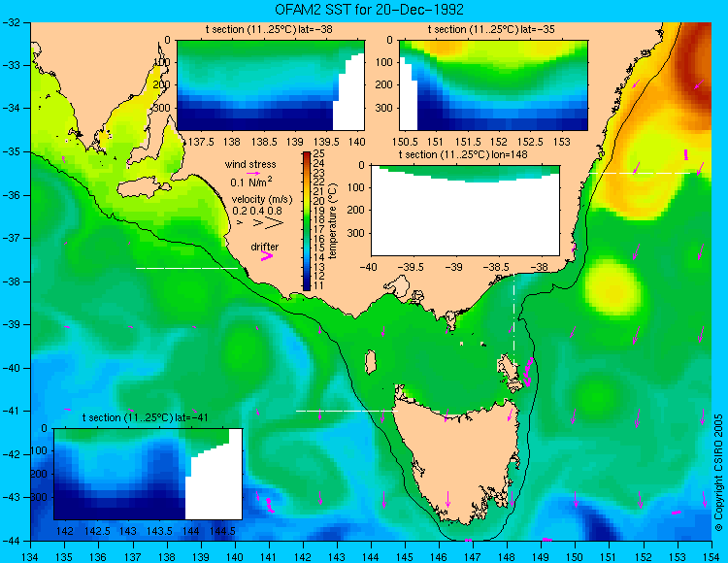Select the "t section (11..25°C) lat=-38" heading

(x=269, y=30)
